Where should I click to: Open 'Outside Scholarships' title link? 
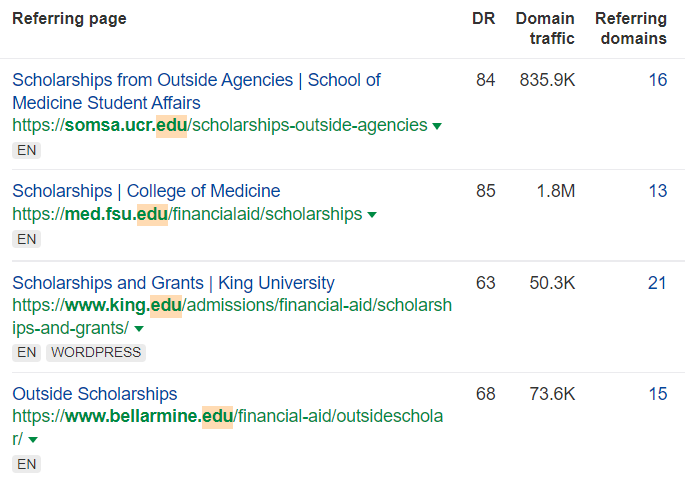tap(95, 394)
